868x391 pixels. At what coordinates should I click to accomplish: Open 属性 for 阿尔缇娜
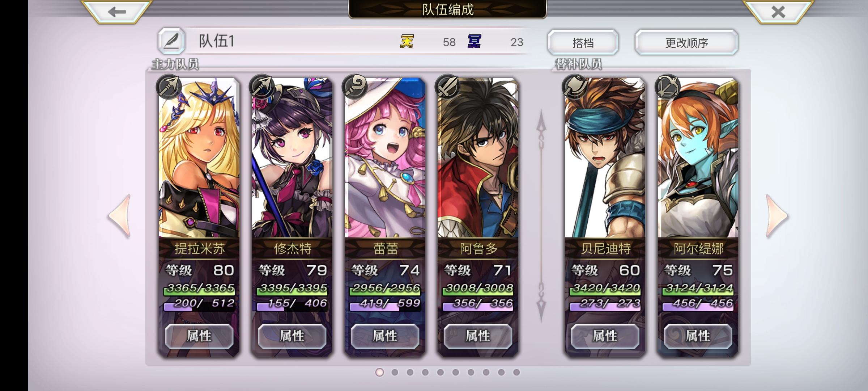pyautogui.click(x=698, y=336)
